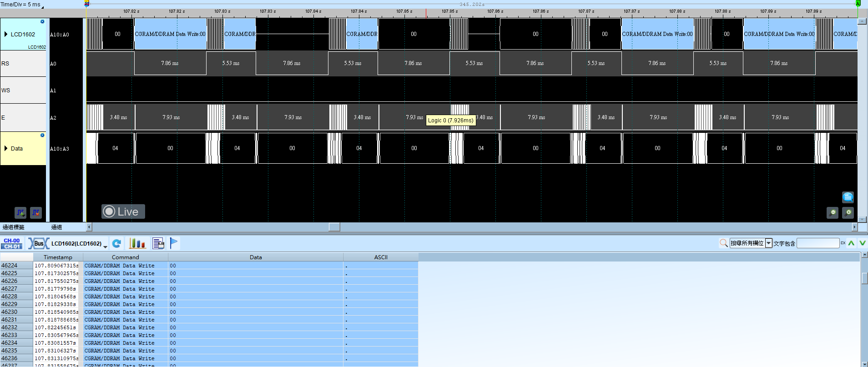The width and height of the screenshot is (868, 367).
Task: Open the search field scope dropdown
Action: pos(769,243)
